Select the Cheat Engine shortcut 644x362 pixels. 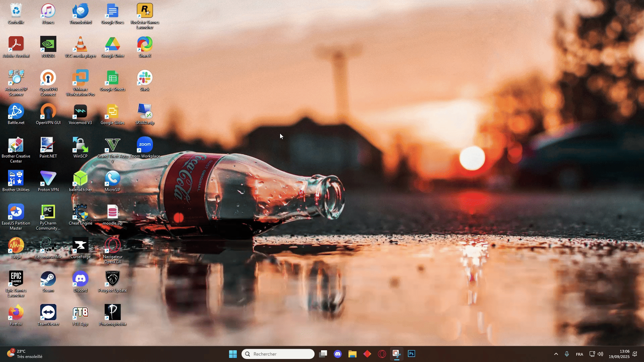point(80,212)
